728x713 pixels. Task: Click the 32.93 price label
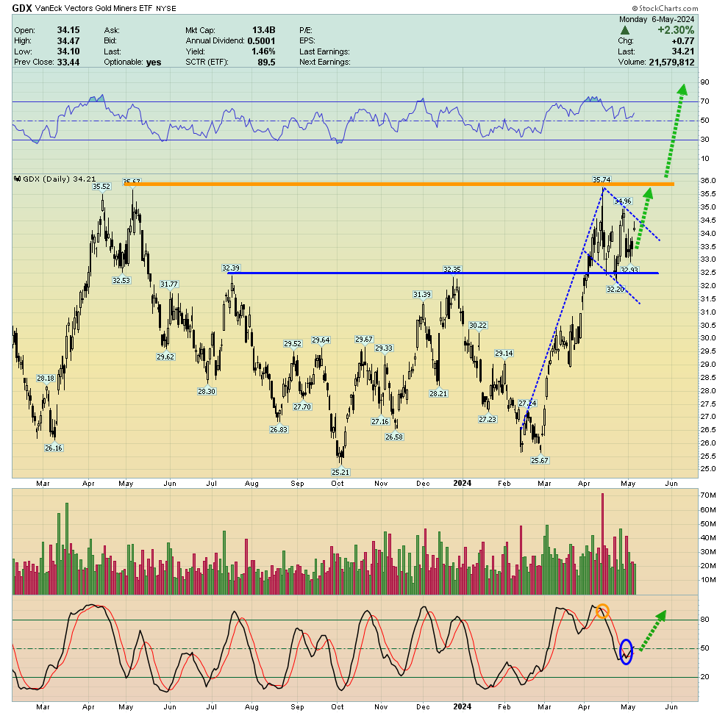(x=629, y=270)
